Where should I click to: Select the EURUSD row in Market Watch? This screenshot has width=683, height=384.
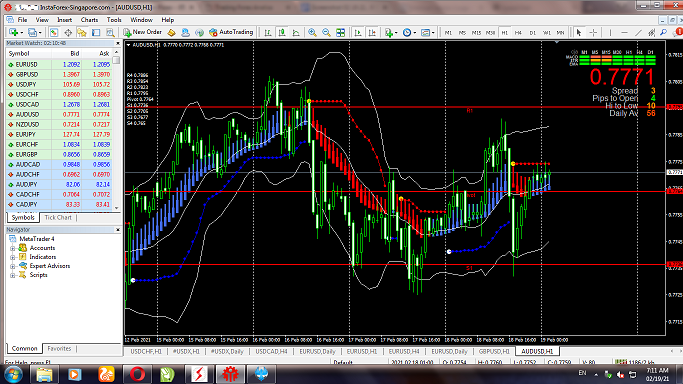tap(59, 64)
